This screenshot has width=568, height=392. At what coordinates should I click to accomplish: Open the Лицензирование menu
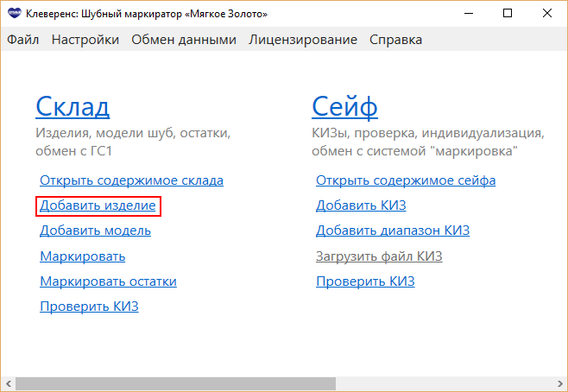click(x=303, y=40)
